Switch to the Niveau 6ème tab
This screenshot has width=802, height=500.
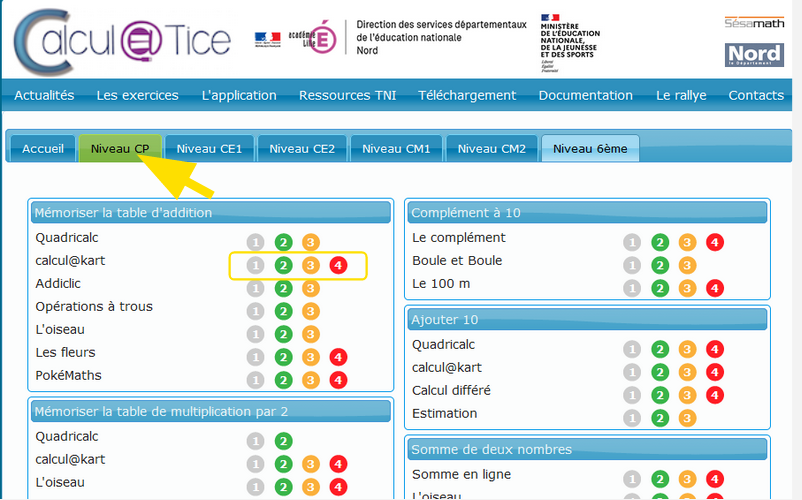click(590, 148)
